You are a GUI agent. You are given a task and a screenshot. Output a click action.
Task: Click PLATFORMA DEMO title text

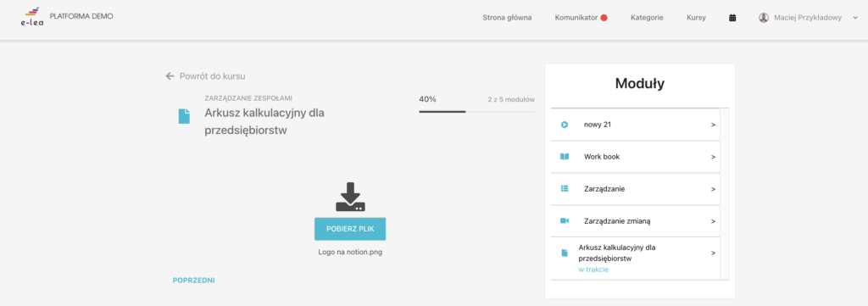[x=81, y=17]
